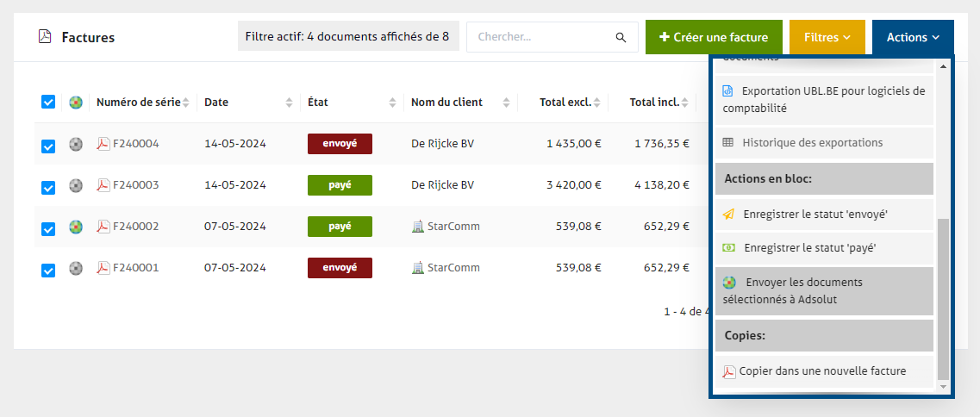Open the Filtres dropdown
Viewport: 980px width, 417px height.
(x=827, y=38)
